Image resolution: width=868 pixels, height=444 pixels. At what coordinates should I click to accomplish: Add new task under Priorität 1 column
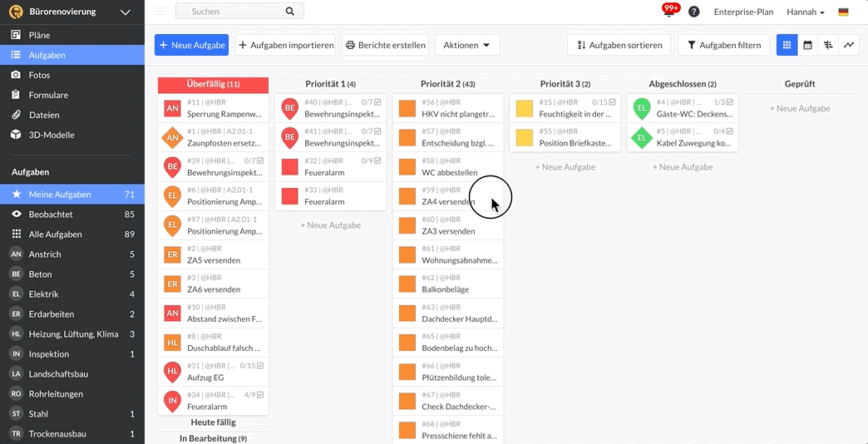tap(330, 225)
